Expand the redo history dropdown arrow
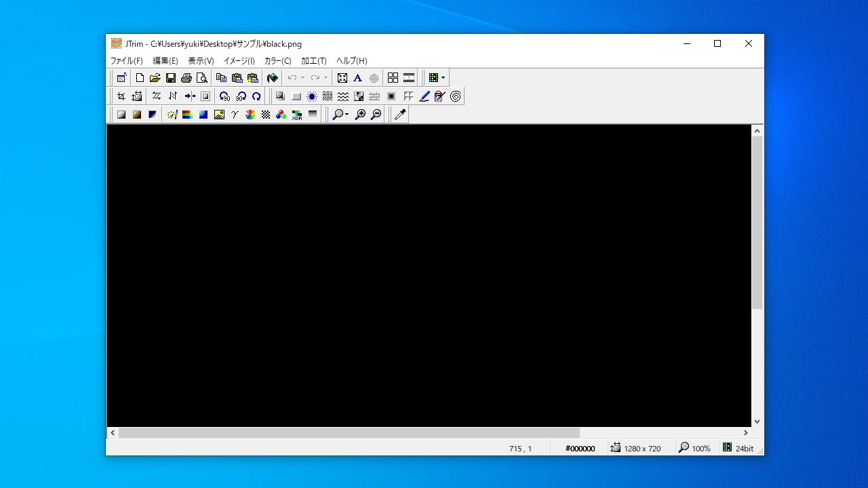Image resolution: width=868 pixels, height=488 pixels. (x=325, y=78)
